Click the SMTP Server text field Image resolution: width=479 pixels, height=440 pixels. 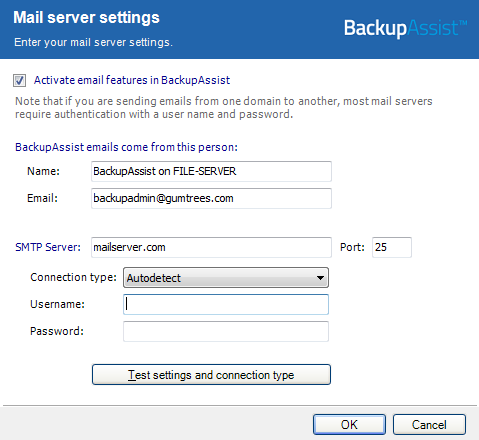[211, 247]
